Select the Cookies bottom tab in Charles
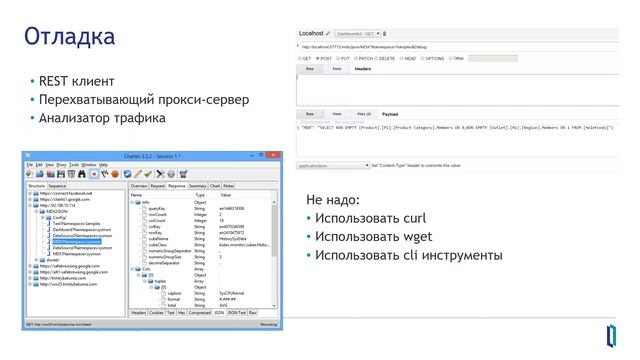The width and height of the screenshot is (640, 360). point(156,313)
